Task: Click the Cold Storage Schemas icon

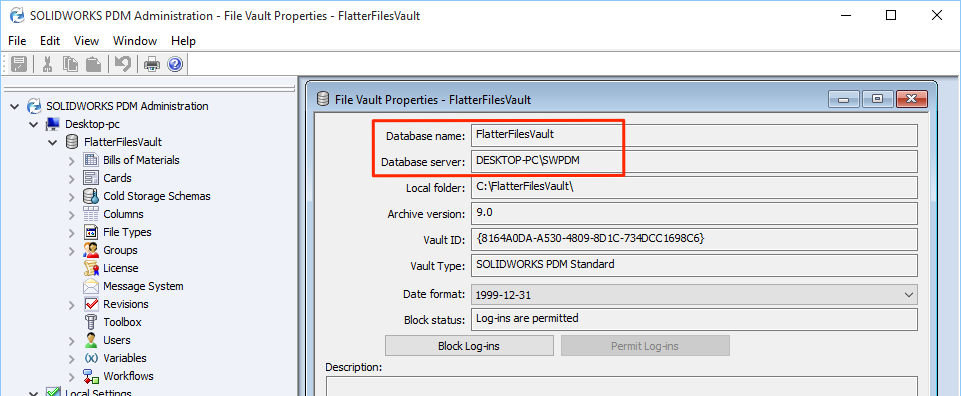Action: 91,196
